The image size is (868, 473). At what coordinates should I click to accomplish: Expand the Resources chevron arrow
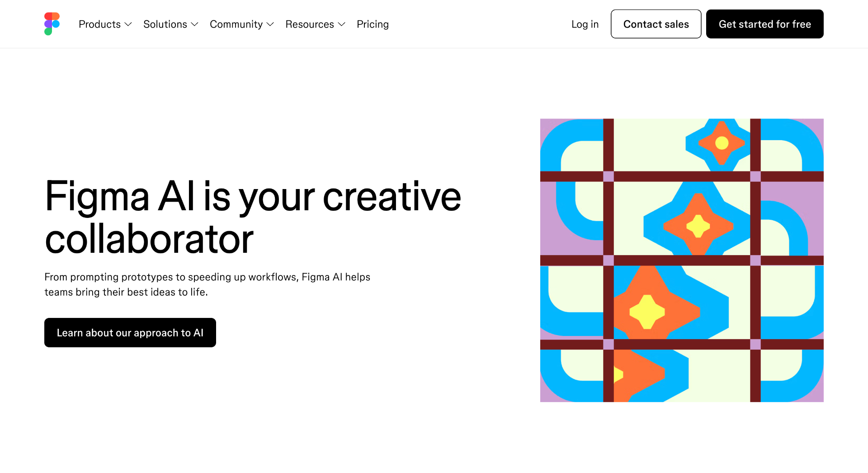[x=342, y=24]
